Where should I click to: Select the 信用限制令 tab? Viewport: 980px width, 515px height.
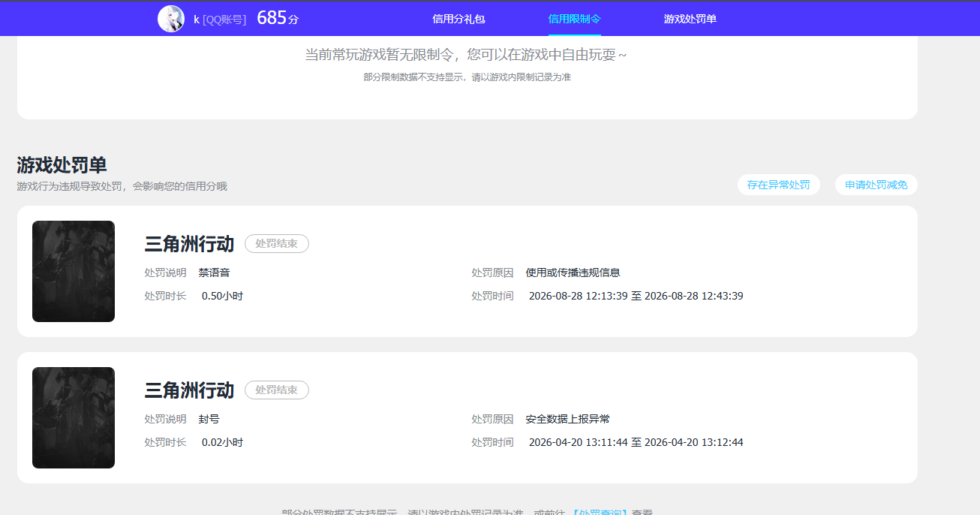point(575,19)
